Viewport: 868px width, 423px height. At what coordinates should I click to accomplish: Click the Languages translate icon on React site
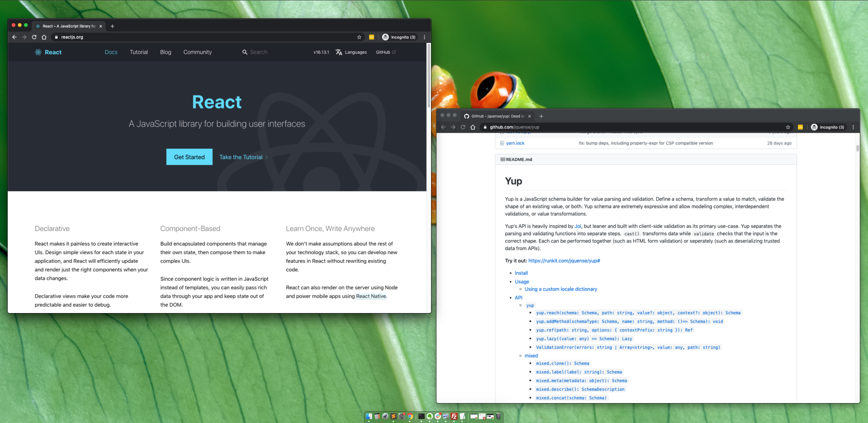(x=339, y=52)
